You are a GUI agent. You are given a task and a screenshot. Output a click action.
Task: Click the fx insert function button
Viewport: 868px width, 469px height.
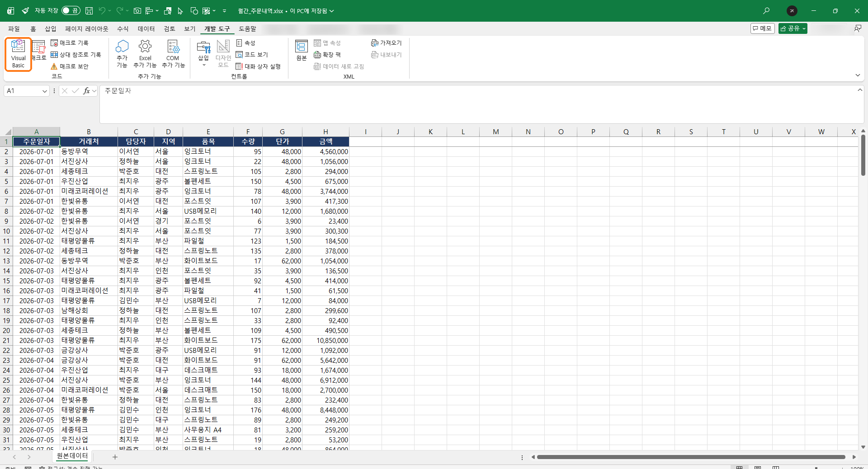(x=86, y=91)
